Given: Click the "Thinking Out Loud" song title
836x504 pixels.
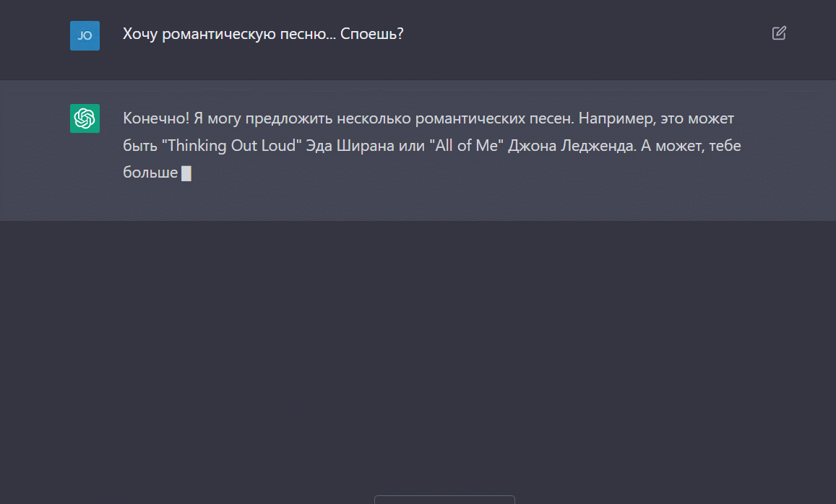Looking at the screenshot, I should (231, 146).
